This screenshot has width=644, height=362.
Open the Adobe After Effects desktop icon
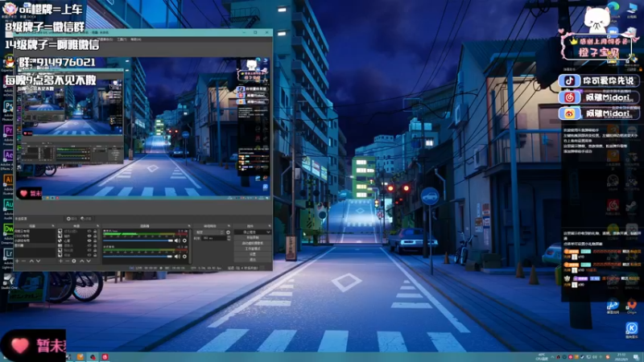point(8,156)
